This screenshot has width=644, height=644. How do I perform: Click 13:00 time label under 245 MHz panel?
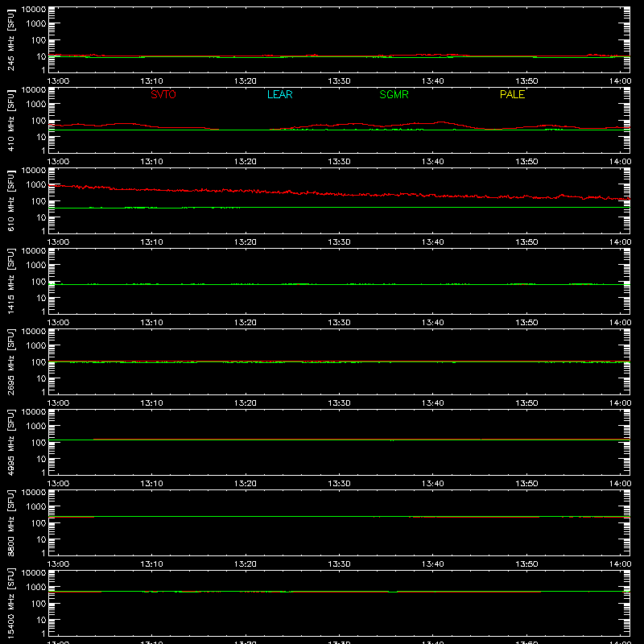[58, 81]
